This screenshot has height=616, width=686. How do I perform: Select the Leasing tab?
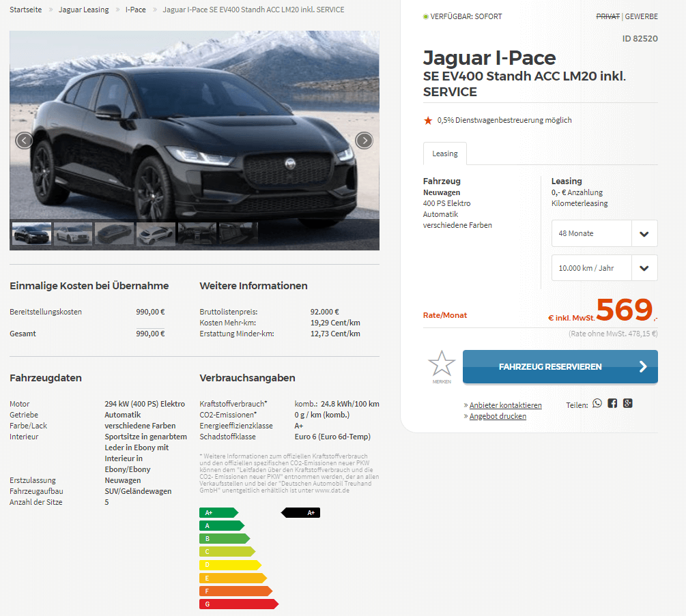click(x=445, y=153)
